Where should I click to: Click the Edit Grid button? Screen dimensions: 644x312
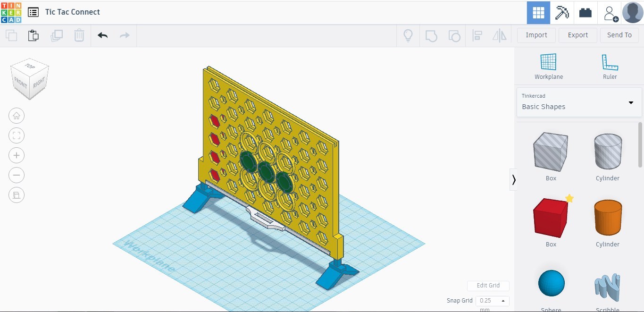point(488,286)
